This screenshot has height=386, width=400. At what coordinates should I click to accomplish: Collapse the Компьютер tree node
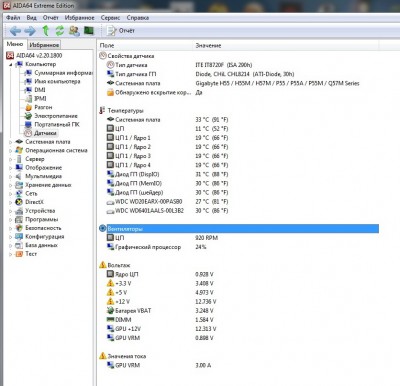[x=11, y=64]
